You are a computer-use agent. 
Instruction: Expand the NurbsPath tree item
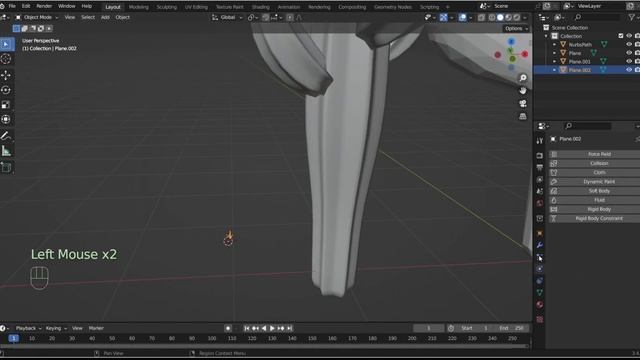[x=554, y=44]
